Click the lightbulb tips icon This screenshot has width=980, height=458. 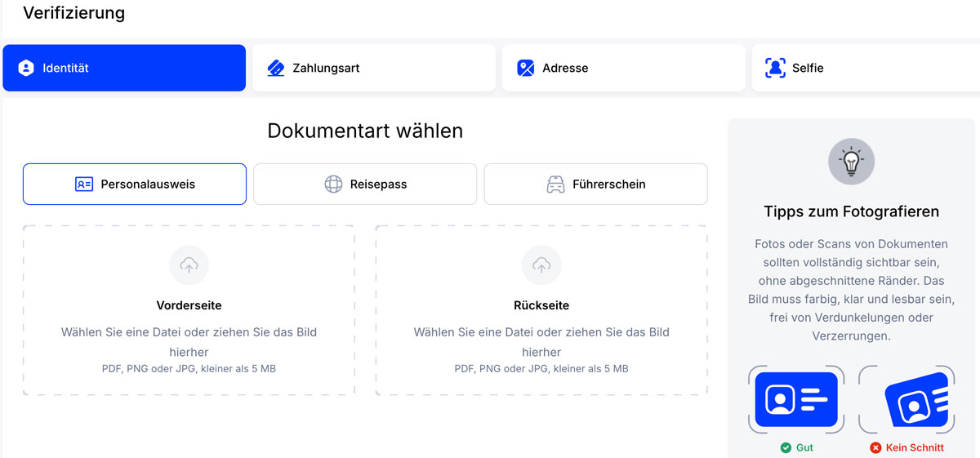(x=852, y=161)
